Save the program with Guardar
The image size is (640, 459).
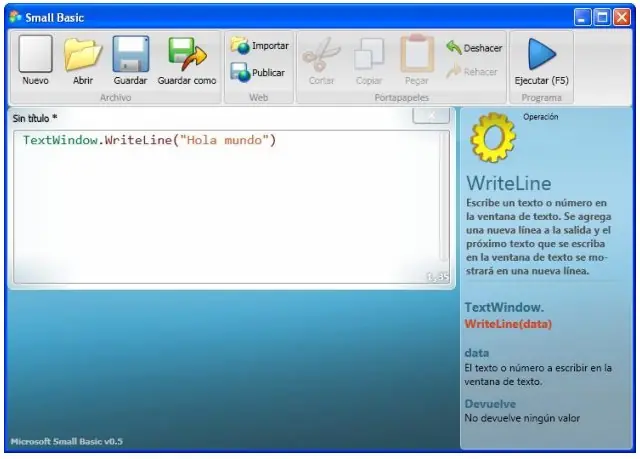pyautogui.click(x=130, y=60)
